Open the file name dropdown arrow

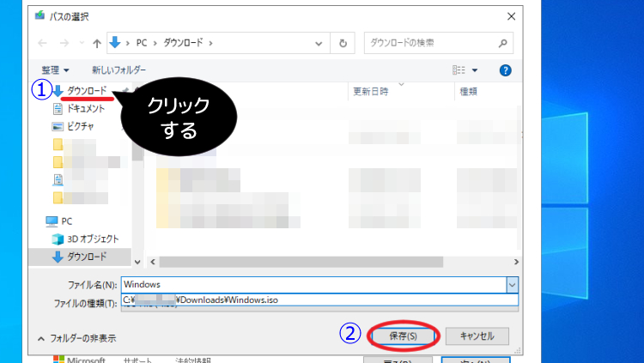point(513,284)
